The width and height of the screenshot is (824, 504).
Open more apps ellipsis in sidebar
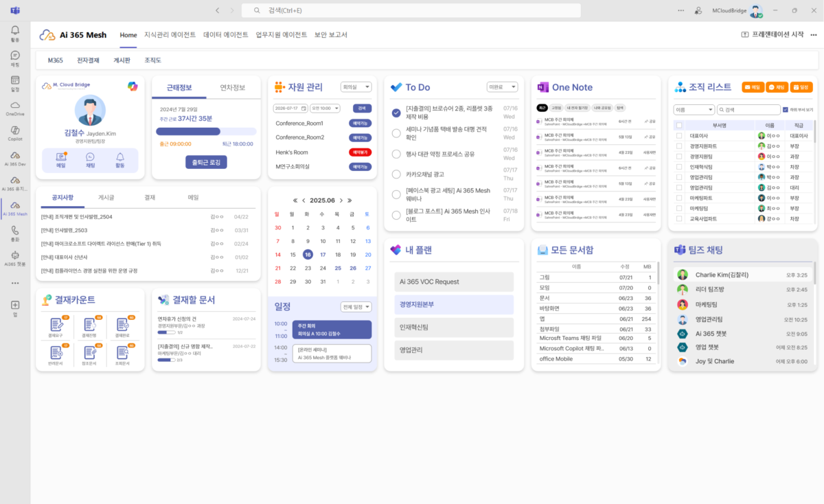[x=15, y=282]
